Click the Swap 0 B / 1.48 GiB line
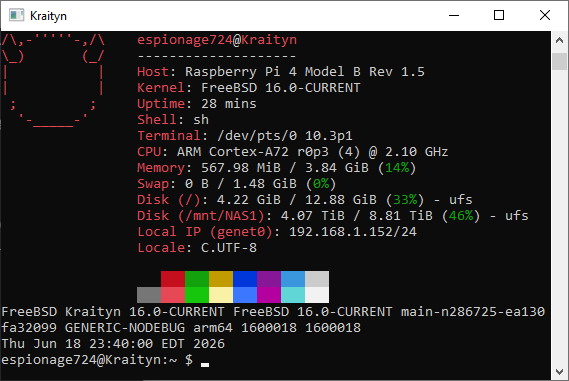 point(237,184)
